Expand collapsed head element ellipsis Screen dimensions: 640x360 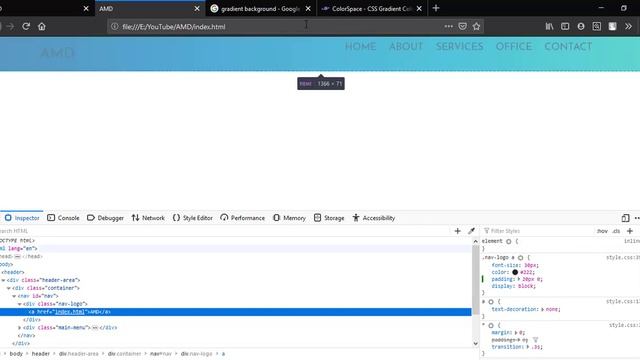[x=18, y=257]
